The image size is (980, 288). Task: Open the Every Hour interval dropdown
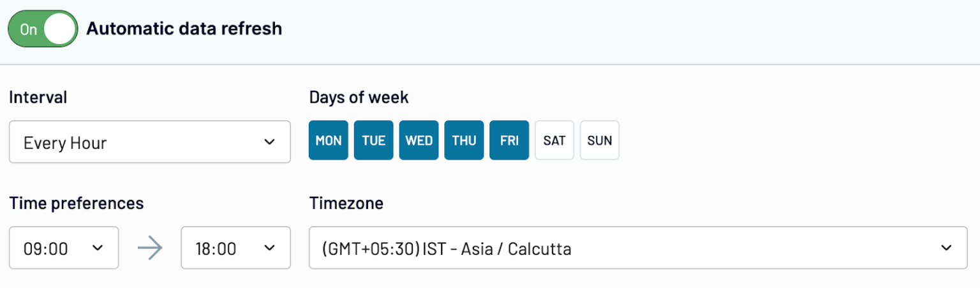[149, 142]
